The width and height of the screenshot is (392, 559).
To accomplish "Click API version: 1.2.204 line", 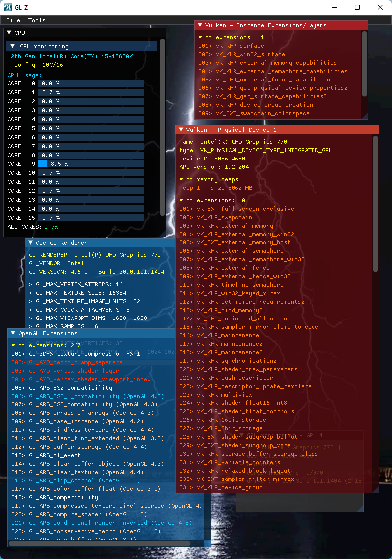I will (214, 167).
